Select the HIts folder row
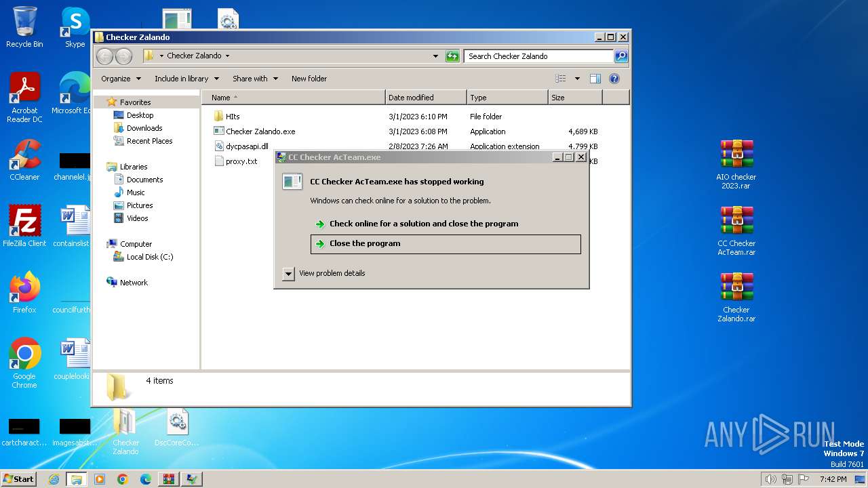The width and height of the screenshot is (868, 488). click(405, 117)
